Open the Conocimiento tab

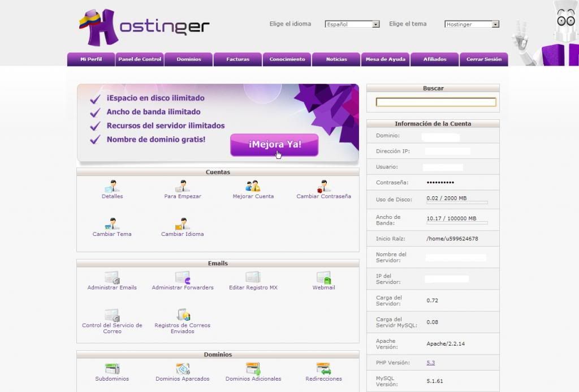(x=287, y=59)
